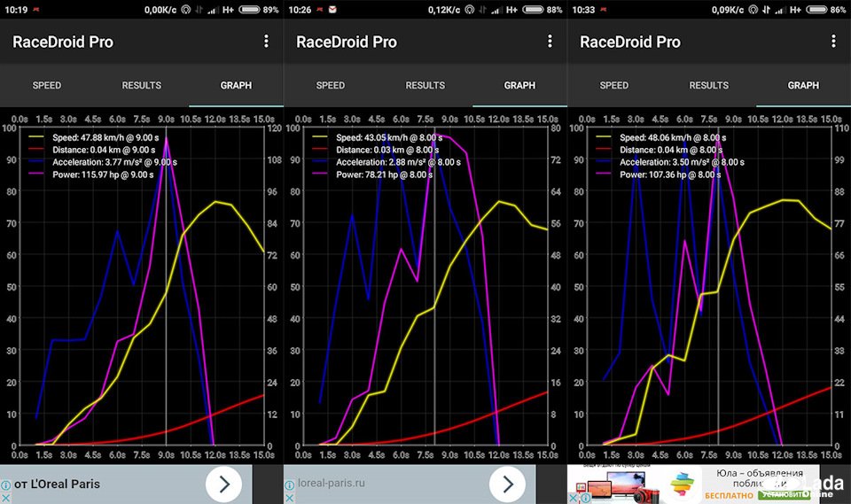Viewport: 851px width, 504px height.
Task: Open overflow menu on the 10:19 screen
Action: (266, 42)
